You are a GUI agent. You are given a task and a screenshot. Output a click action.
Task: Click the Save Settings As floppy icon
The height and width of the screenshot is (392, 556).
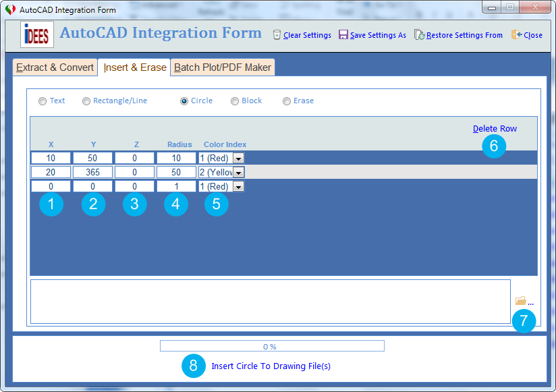point(343,34)
